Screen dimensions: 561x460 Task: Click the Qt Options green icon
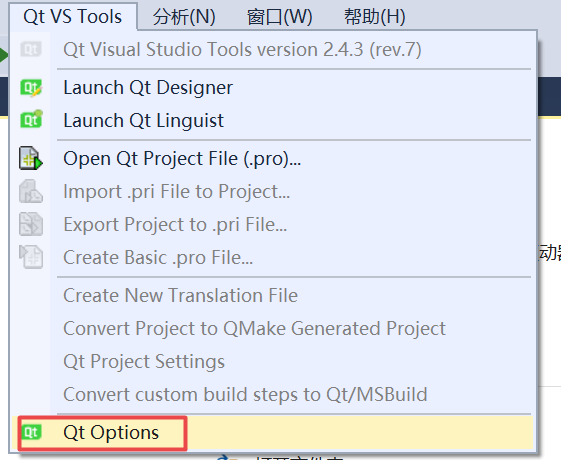pos(31,432)
